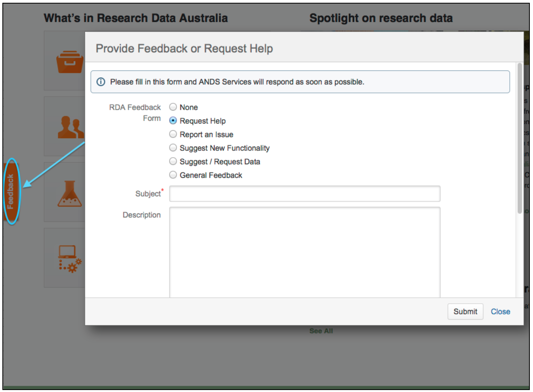This screenshot has width=533, height=392.
Task: Pick the Suggest / Request Data option
Action: (173, 161)
